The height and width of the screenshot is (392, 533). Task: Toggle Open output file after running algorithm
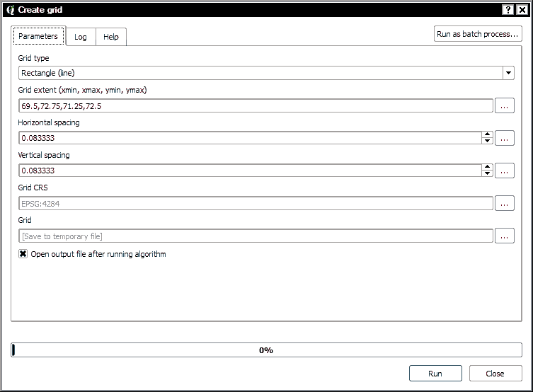[x=23, y=254]
